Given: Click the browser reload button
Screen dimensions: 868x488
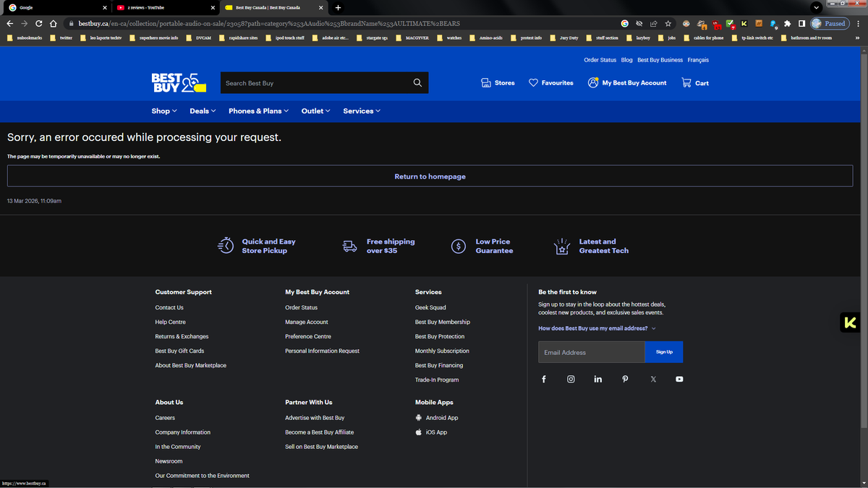Looking at the screenshot, I should coord(39,23).
